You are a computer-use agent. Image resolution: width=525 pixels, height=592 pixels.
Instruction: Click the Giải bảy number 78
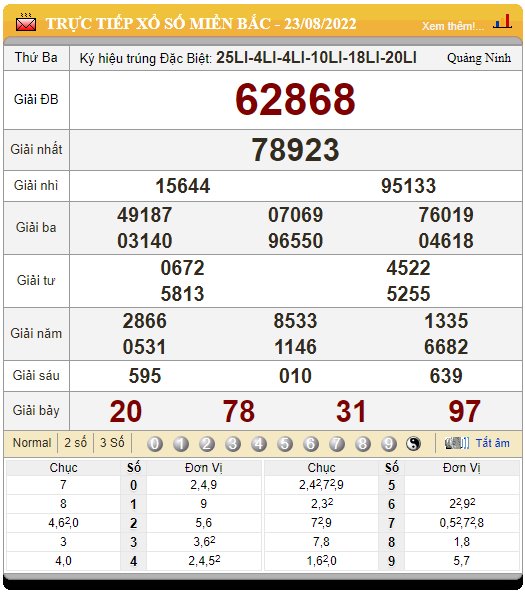(x=239, y=411)
